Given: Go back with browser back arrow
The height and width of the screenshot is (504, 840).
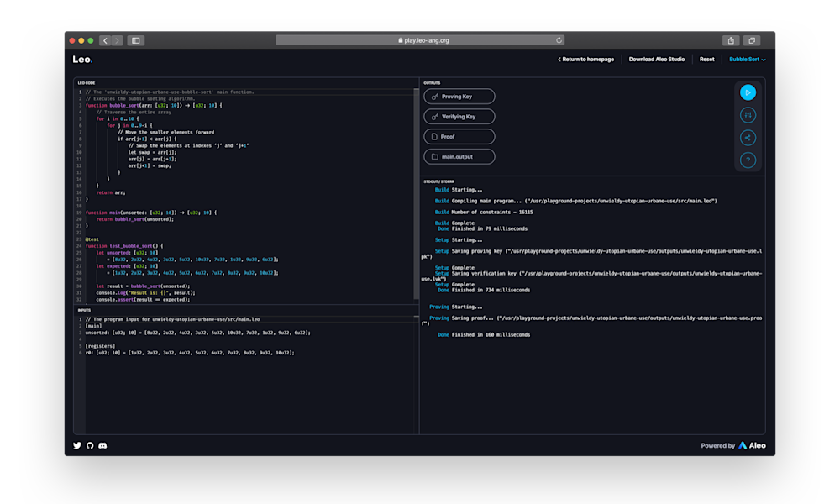Looking at the screenshot, I should [105, 40].
